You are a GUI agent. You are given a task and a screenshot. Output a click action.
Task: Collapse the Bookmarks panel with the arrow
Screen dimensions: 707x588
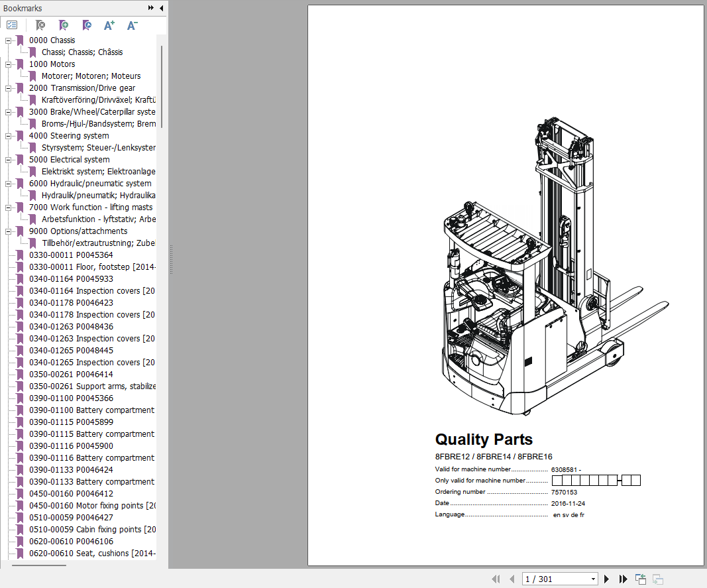click(x=162, y=8)
